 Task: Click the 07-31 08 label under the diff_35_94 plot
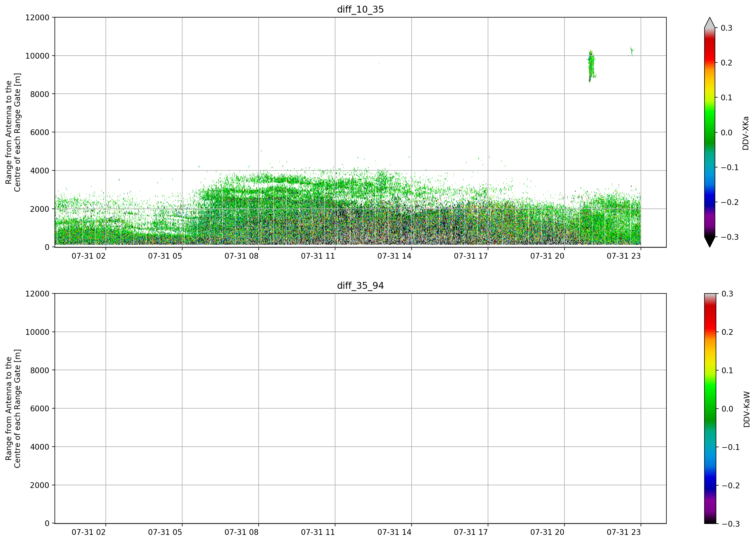click(x=241, y=532)
